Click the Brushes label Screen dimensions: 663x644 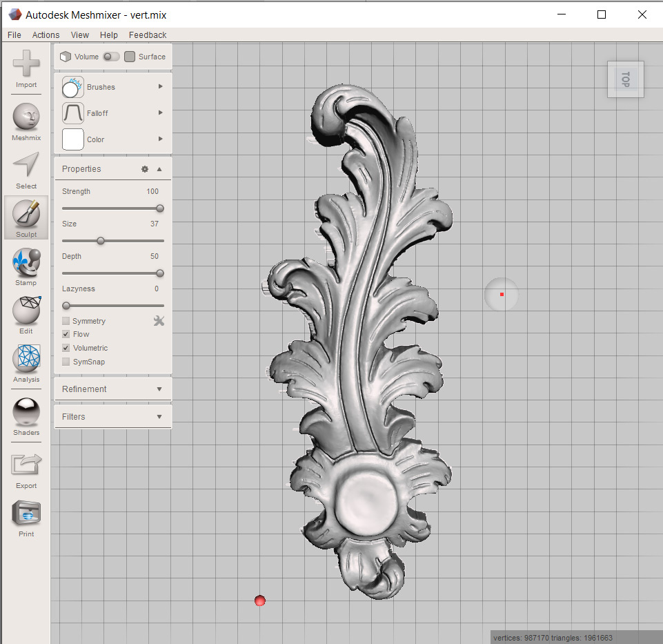pos(101,87)
